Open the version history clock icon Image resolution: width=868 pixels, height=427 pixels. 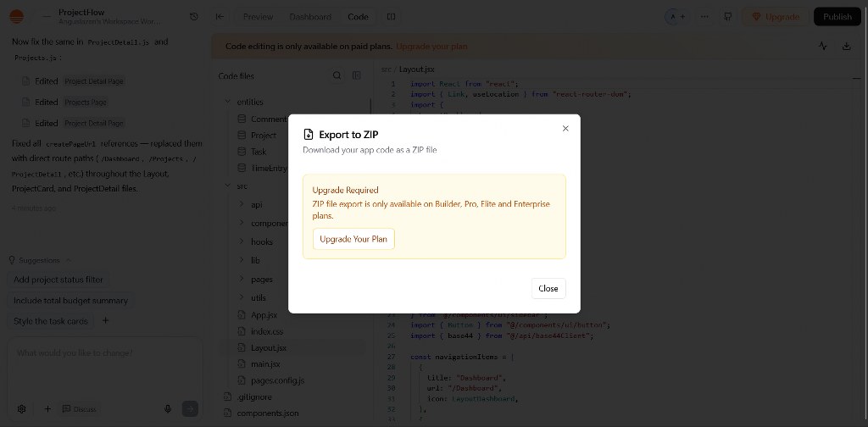click(x=194, y=17)
